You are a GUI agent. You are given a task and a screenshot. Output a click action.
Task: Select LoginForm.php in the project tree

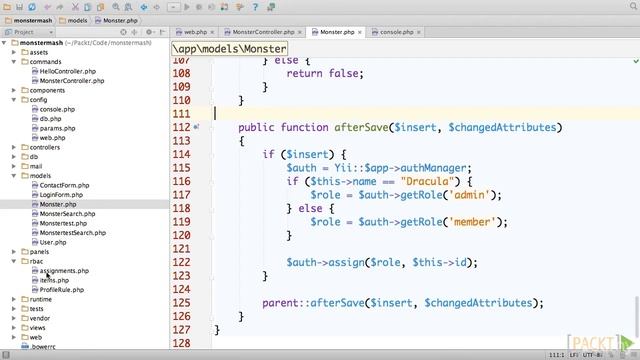pyautogui.click(x=61, y=195)
